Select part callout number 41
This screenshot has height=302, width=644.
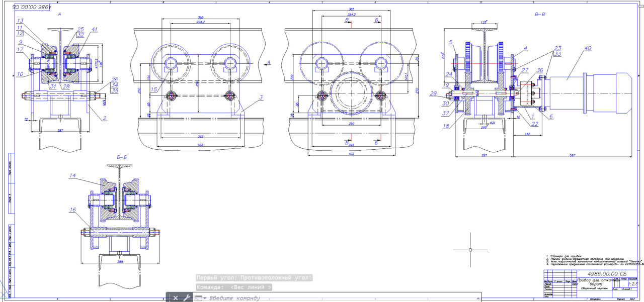coord(94,29)
